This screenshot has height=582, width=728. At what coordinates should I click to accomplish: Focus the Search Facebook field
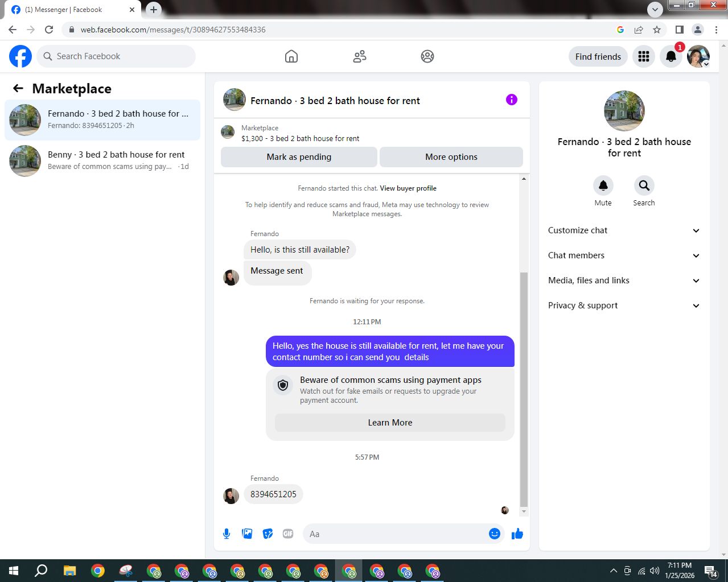pyautogui.click(x=116, y=56)
